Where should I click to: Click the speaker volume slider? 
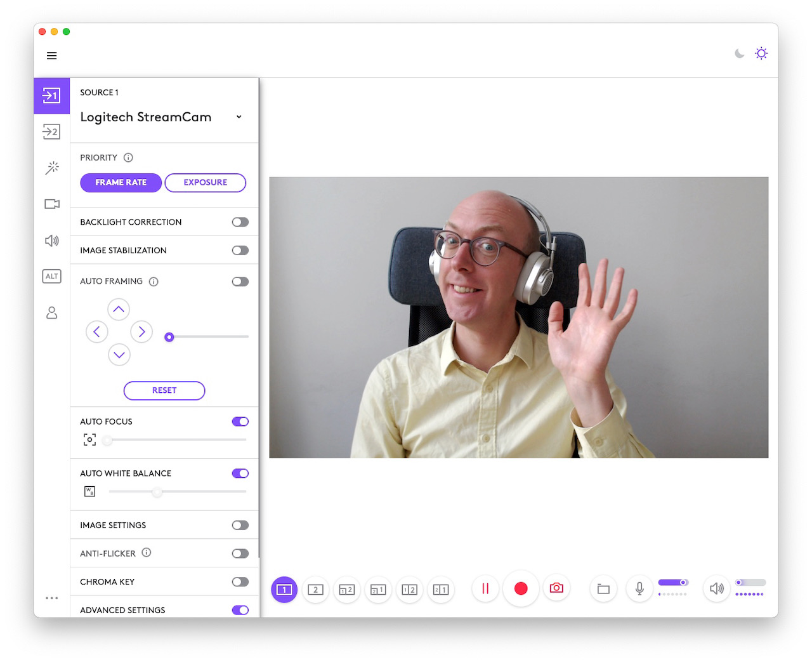(x=750, y=583)
